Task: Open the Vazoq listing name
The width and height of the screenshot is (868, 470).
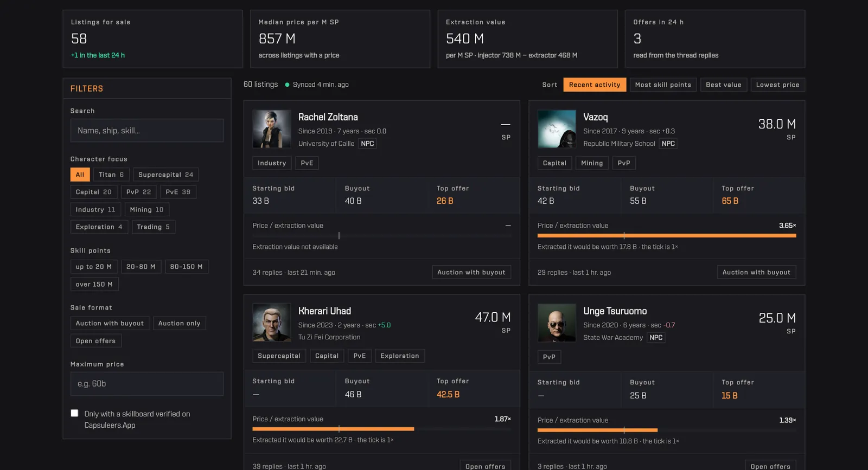Action: click(x=596, y=117)
